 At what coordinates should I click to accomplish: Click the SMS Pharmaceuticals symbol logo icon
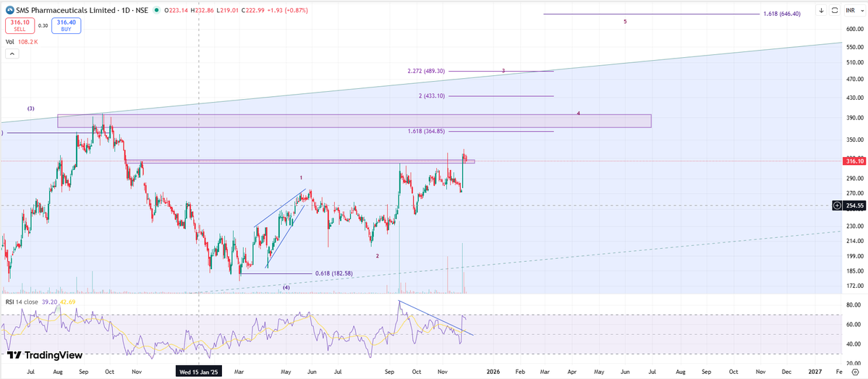(x=10, y=10)
